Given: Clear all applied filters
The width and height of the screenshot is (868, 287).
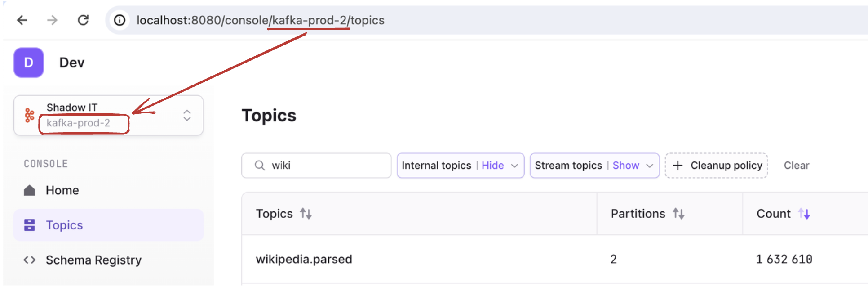Looking at the screenshot, I should [x=796, y=166].
